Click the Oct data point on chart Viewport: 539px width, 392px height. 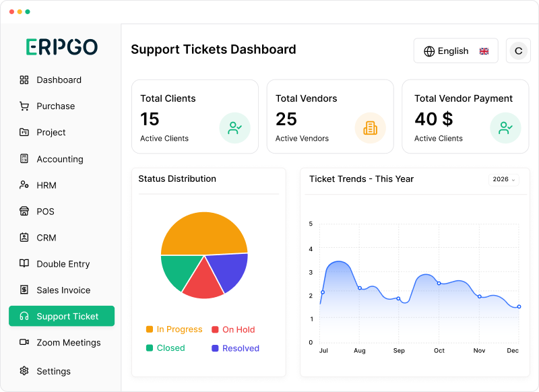point(439,284)
